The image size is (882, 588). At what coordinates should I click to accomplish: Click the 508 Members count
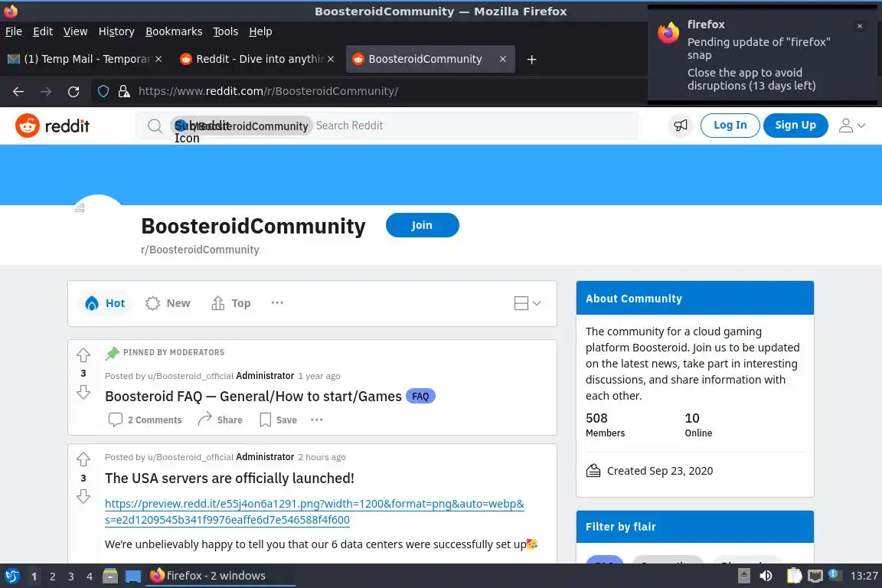(x=606, y=425)
